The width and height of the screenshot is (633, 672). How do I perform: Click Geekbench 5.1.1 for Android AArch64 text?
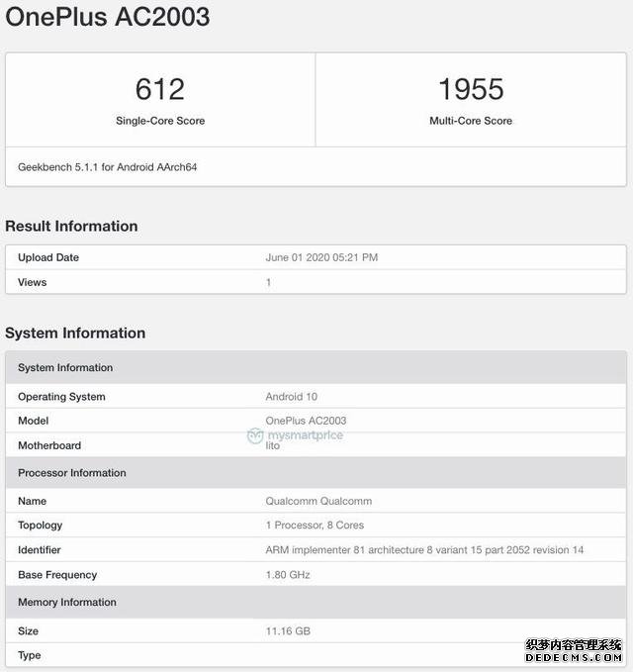[x=108, y=167]
